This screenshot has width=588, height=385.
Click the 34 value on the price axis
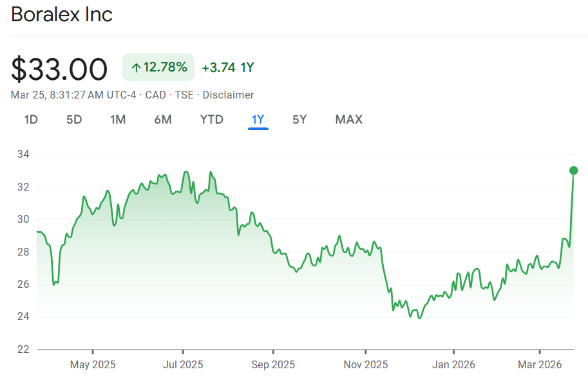(x=24, y=155)
